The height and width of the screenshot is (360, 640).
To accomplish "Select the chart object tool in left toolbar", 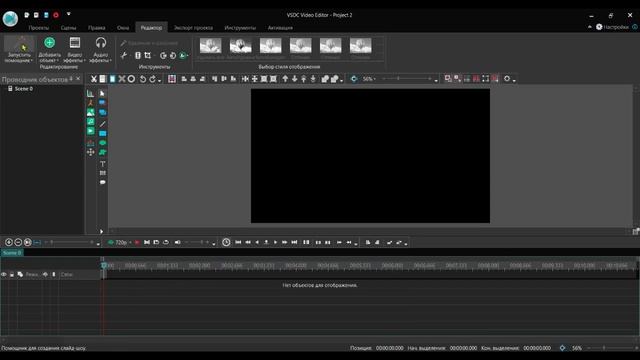I will coord(90,93).
